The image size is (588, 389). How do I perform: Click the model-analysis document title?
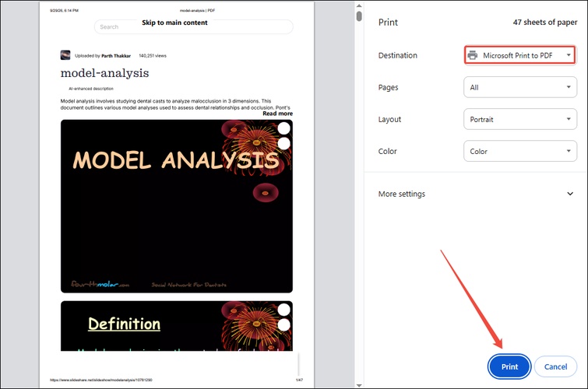[x=104, y=72]
